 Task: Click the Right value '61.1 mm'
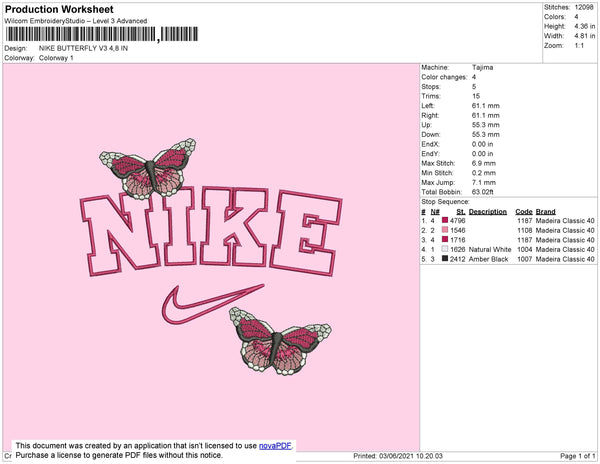click(x=486, y=115)
